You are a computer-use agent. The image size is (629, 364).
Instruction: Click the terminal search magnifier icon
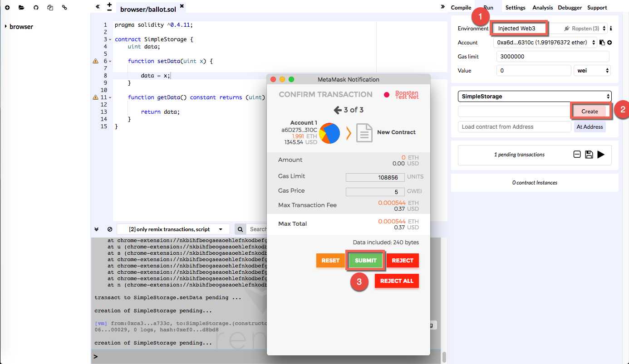click(x=241, y=229)
